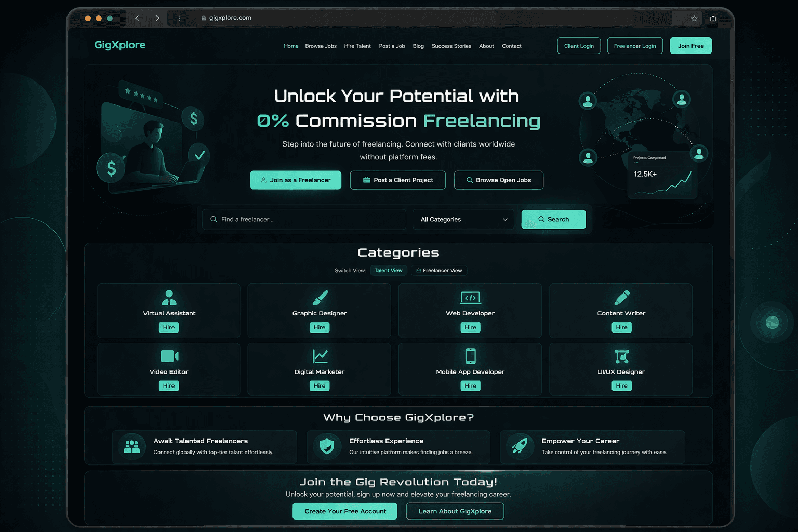Click the share icon in browser bar
This screenshot has width=798, height=532.
[713, 18]
